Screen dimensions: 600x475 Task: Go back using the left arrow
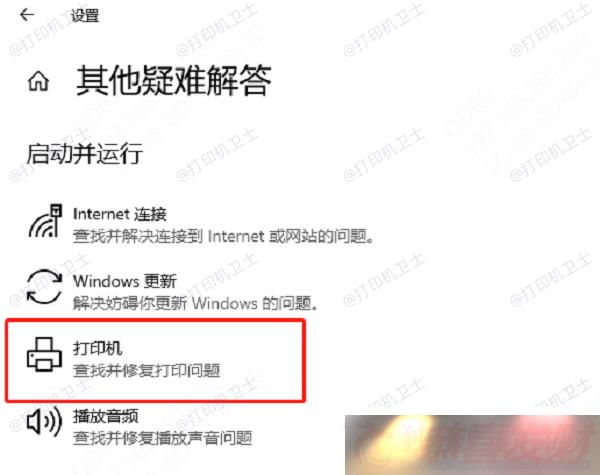[x=27, y=15]
